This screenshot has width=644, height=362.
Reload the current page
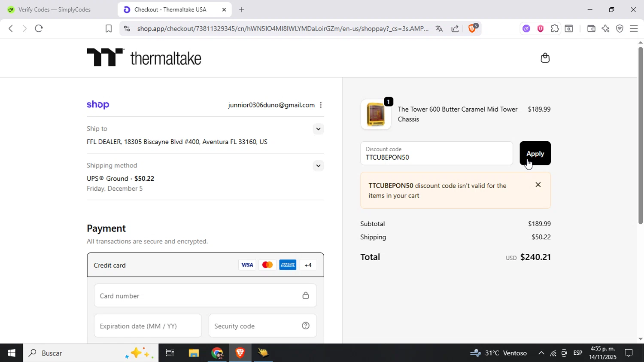[39, 29]
